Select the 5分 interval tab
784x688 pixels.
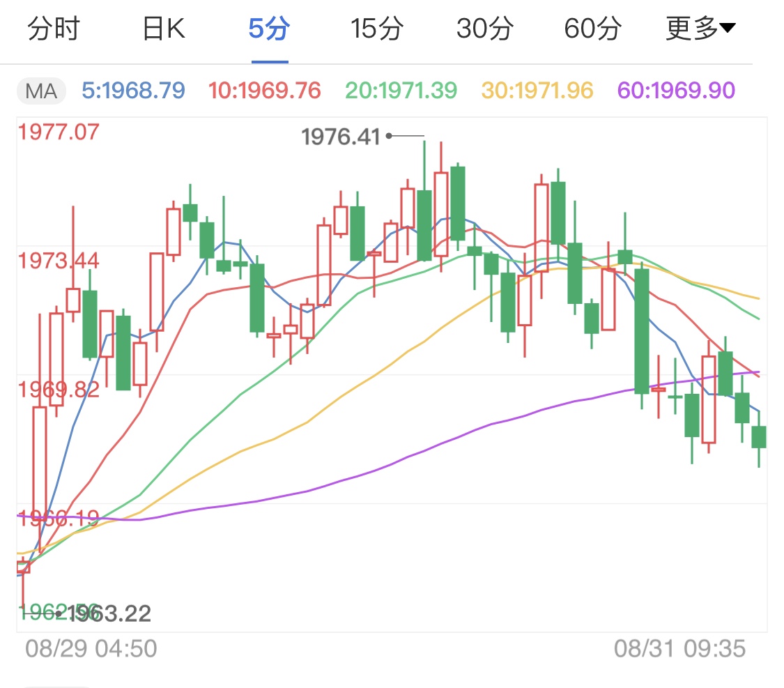point(270,29)
